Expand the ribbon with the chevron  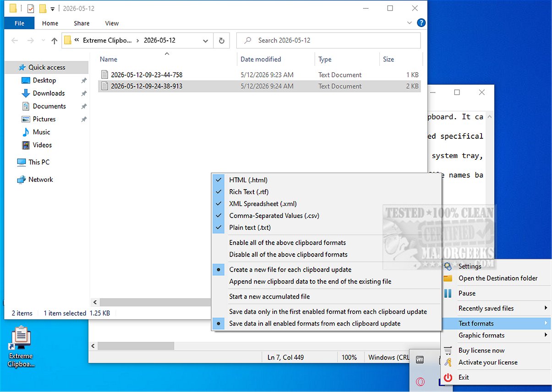pyautogui.click(x=410, y=23)
